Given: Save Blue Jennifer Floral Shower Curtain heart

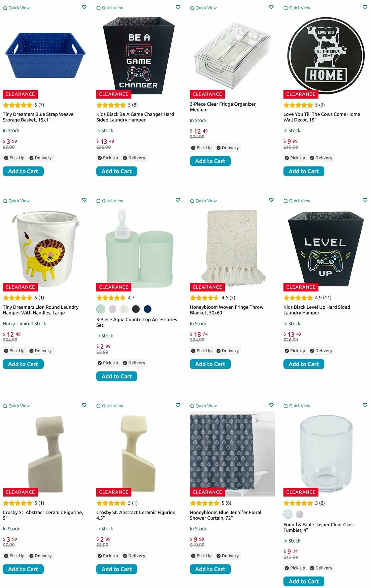Looking at the screenshot, I should (x=271, y=405).
